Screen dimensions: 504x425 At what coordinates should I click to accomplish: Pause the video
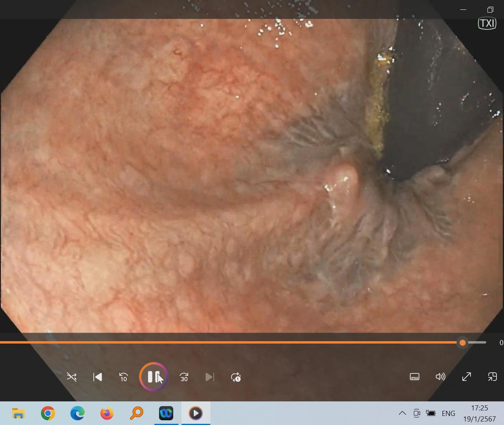[x=154, y=377]
